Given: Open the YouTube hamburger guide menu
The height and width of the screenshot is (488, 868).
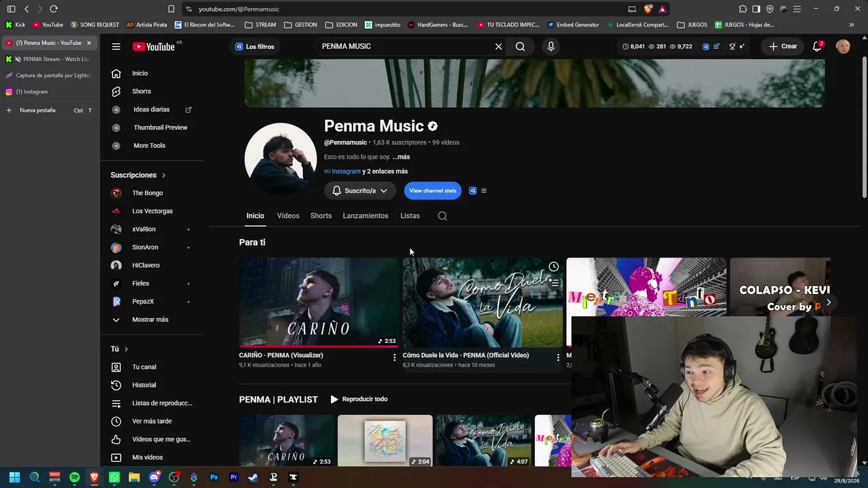Looking at the screenshot, I should click(116, 47).
